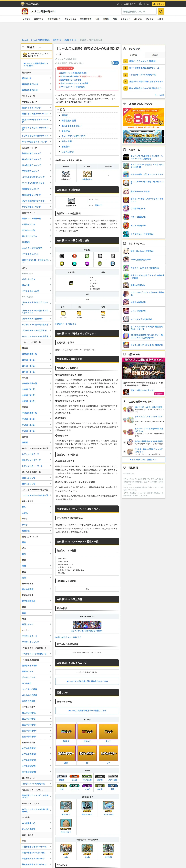Viewport: 186px width, 868px height.
Task: Click the area attack (範囲) icon
Action: 71,283
